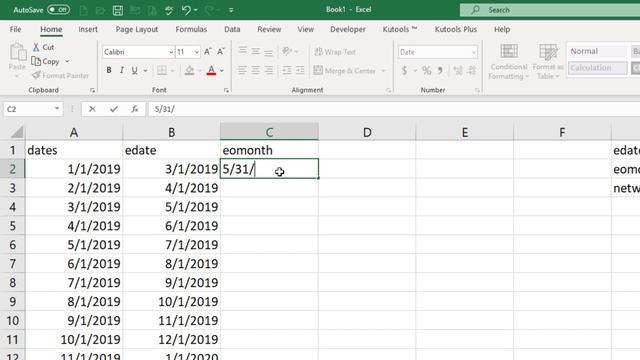Image resolution: width=640 pixels, height=360 pixels.
Task: Click the Center alignment icon
Action: [256, 70]
